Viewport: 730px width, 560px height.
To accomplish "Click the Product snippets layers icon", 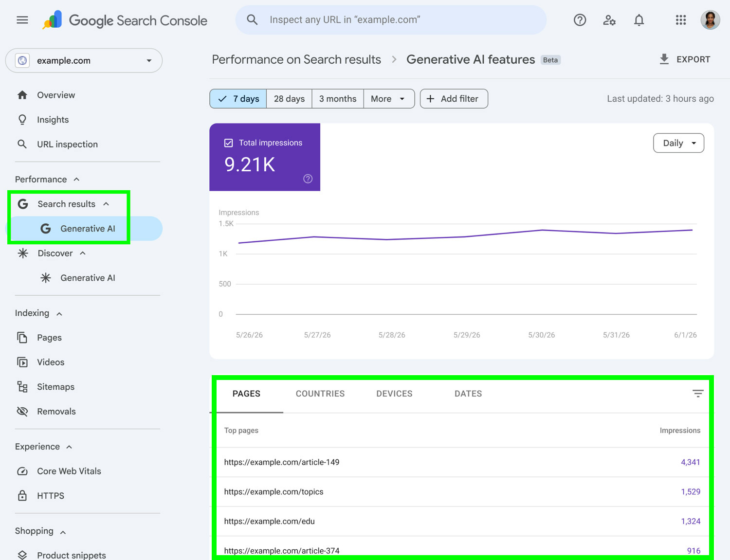I will (x=22, y=555).
